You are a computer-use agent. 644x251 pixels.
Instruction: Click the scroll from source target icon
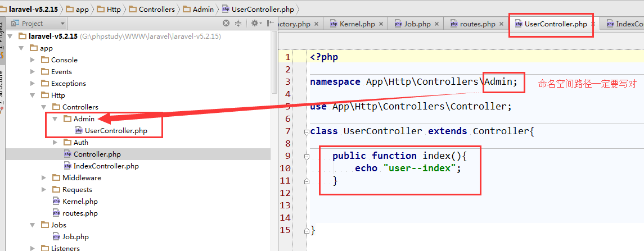click(226, 24)
